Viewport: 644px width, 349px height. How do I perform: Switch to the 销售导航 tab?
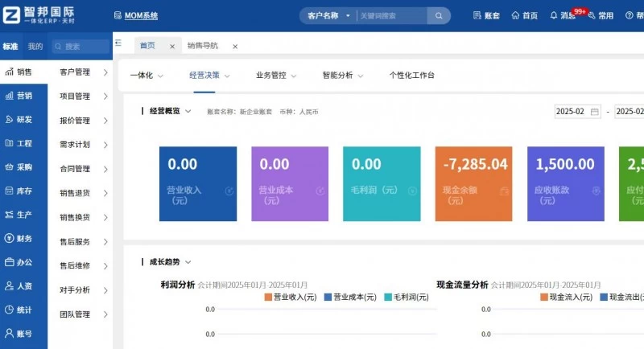tap(203, 46)
